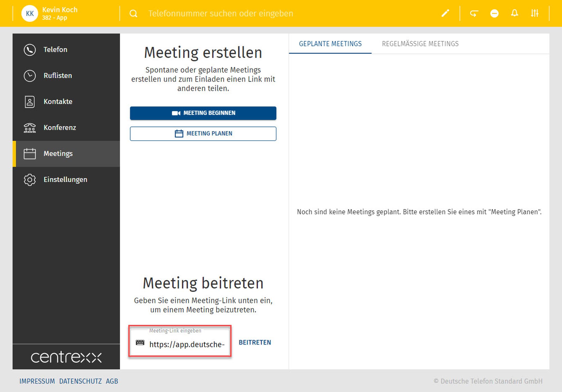Viewport: 562px width, 392px height.
Task: Open Einstellungen settings page
Action: pos(65,180)
